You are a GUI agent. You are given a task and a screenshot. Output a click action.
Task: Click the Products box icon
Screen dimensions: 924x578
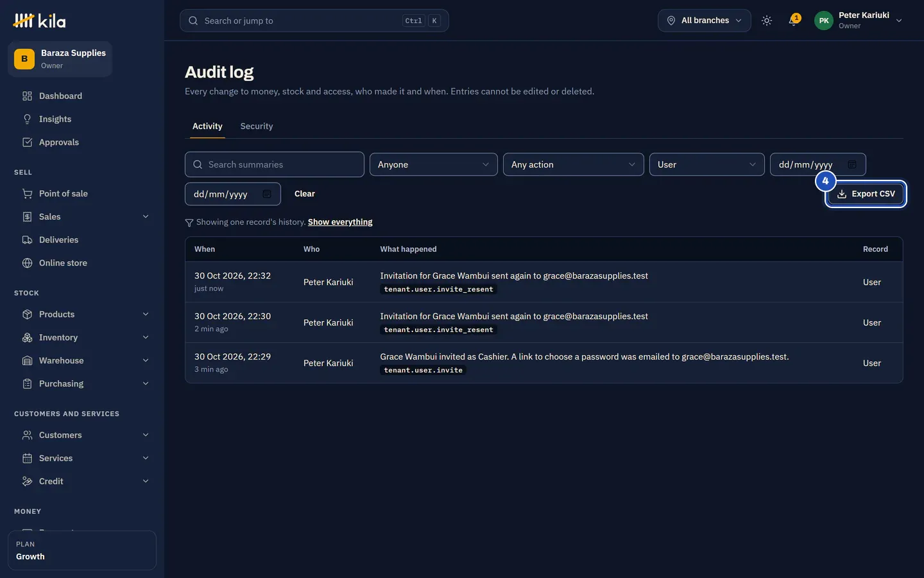(x=27, y=315)
